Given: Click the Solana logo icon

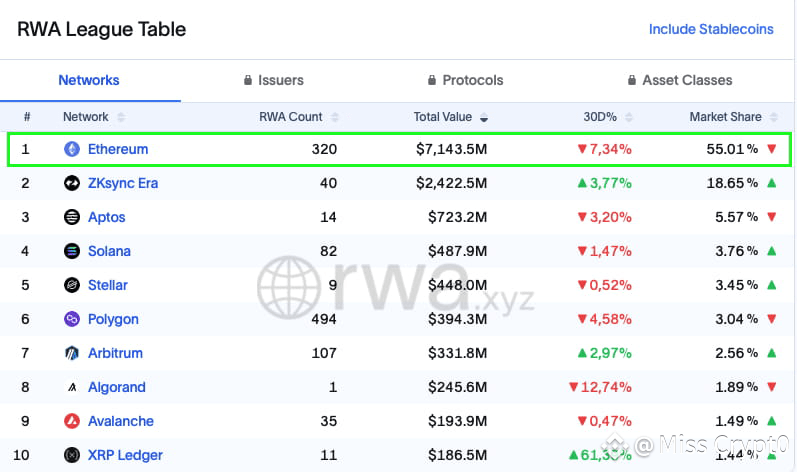Looking at the screenshot, I should click(x=72, y=251).
